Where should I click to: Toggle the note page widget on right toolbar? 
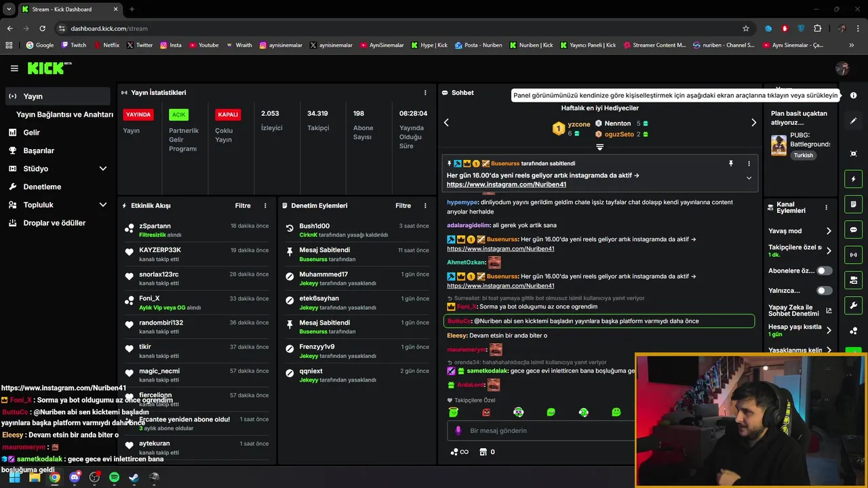coord(853,204)
